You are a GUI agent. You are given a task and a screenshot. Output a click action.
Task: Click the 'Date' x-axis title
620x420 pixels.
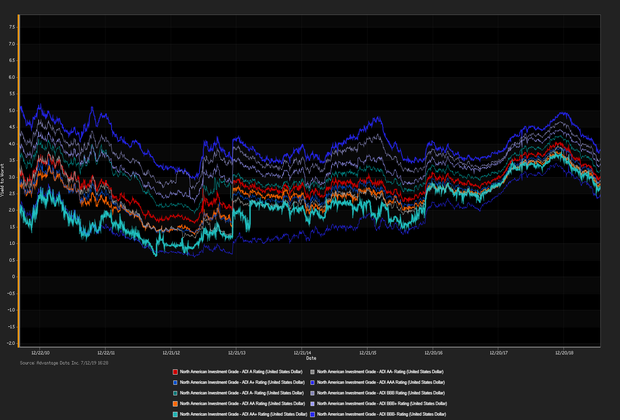(311, 358)
